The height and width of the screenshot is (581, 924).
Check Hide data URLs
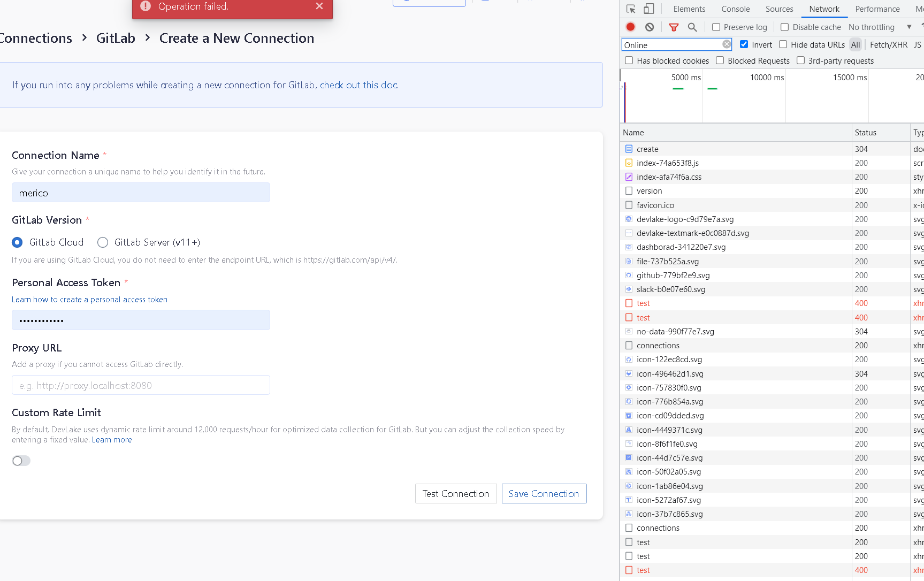pos(783,44)
